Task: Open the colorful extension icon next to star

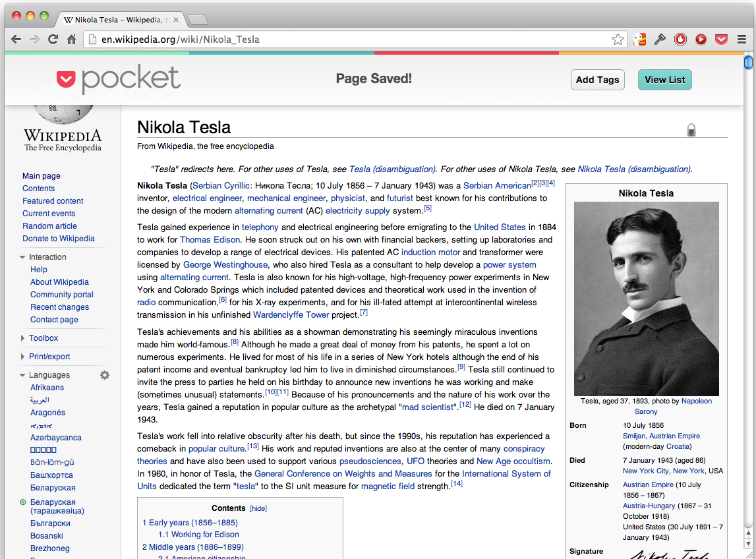Action: tap(640, 40)
